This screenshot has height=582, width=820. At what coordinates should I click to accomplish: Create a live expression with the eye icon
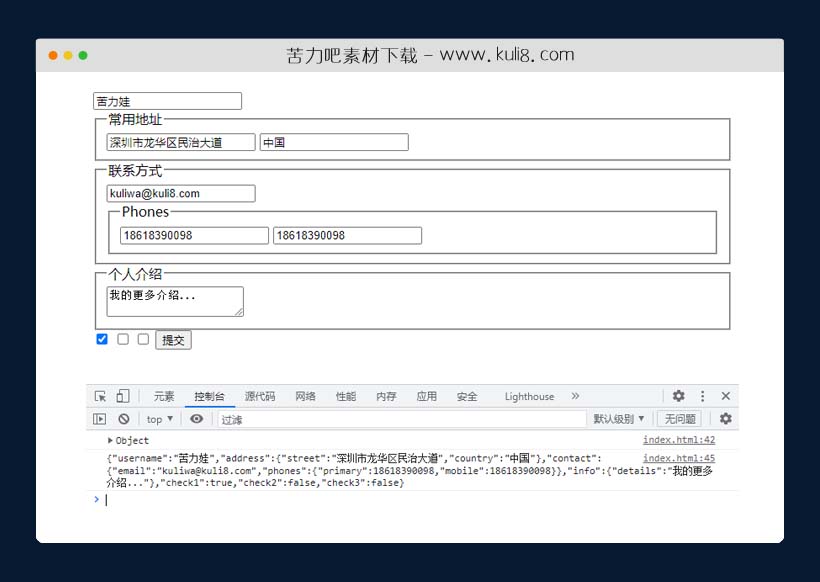coord(196,419)
